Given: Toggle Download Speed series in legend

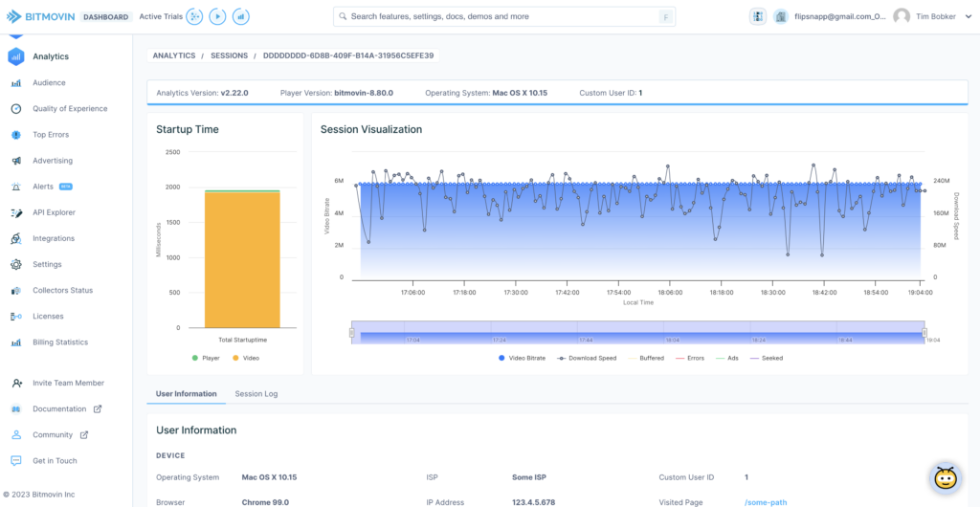Looking at the screenshot, I should 587,359.
